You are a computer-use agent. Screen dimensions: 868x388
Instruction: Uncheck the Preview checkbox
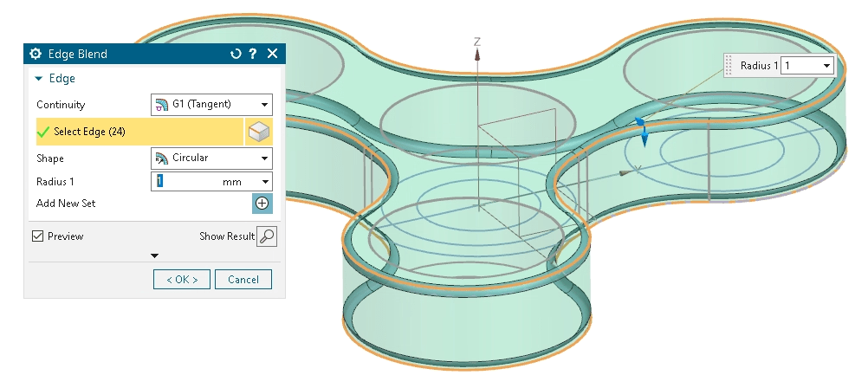[x=37, y=236]
